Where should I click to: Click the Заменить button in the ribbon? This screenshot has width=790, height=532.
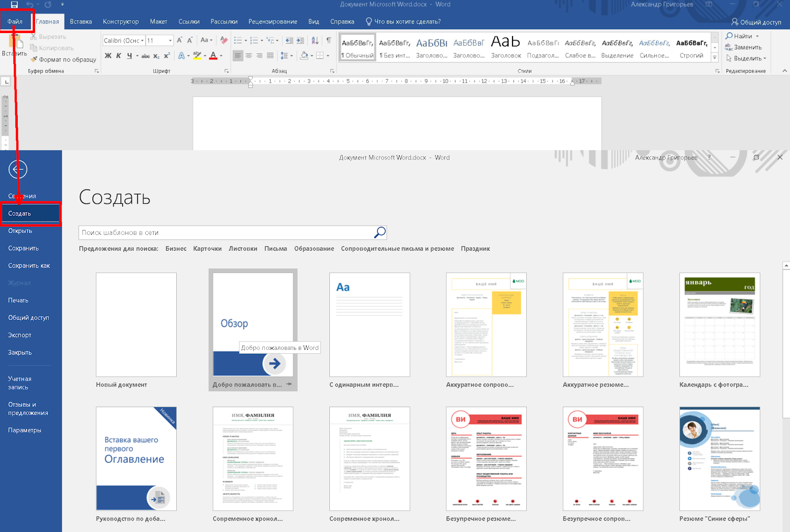744,47
